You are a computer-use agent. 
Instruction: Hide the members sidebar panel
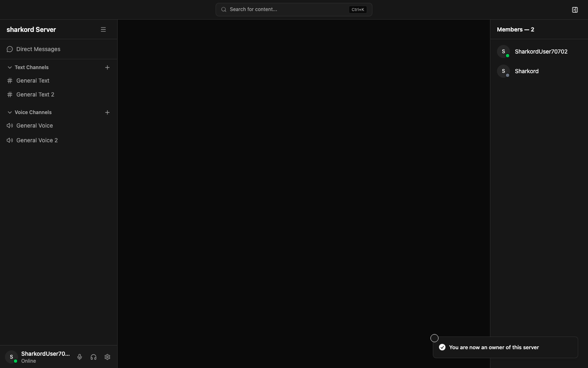[575, 10]
